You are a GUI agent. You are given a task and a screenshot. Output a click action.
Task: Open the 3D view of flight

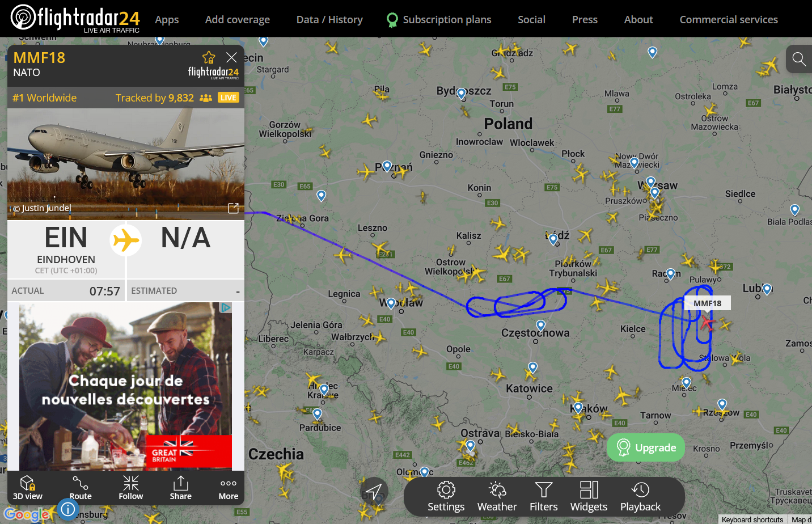[x=28, y=488]
